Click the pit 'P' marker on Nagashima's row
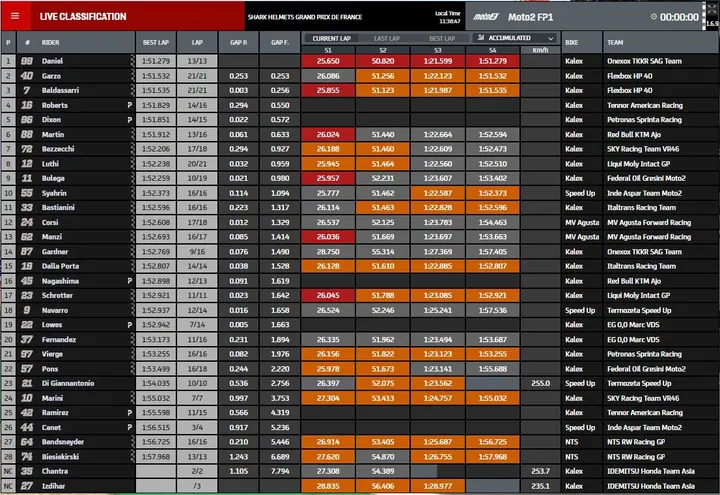This screenshot has height=495, width=720. point(129,281)
